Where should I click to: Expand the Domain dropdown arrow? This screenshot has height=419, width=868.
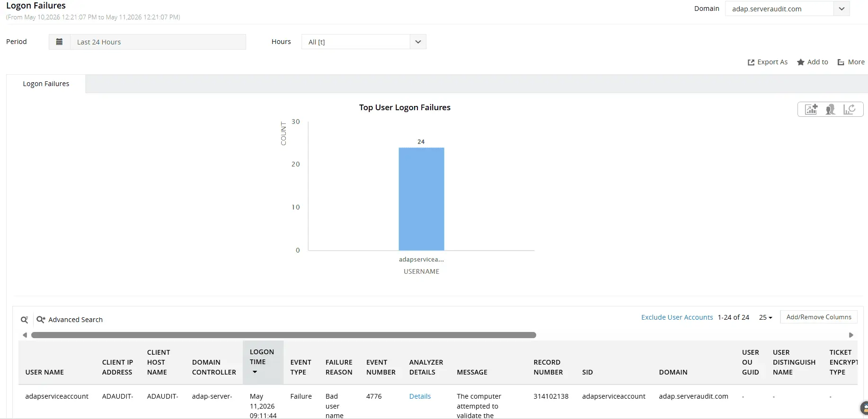pos(841,9)
